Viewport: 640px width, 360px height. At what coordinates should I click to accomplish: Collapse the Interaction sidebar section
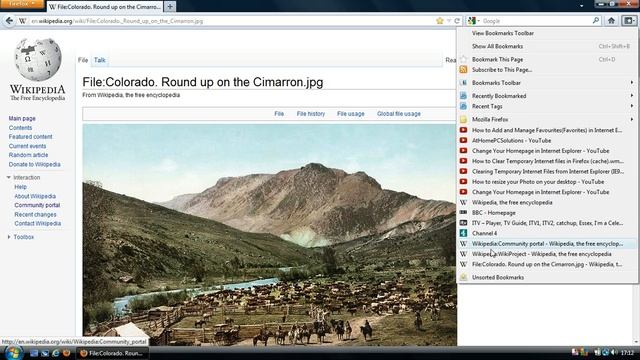click(x=9, y=178)
